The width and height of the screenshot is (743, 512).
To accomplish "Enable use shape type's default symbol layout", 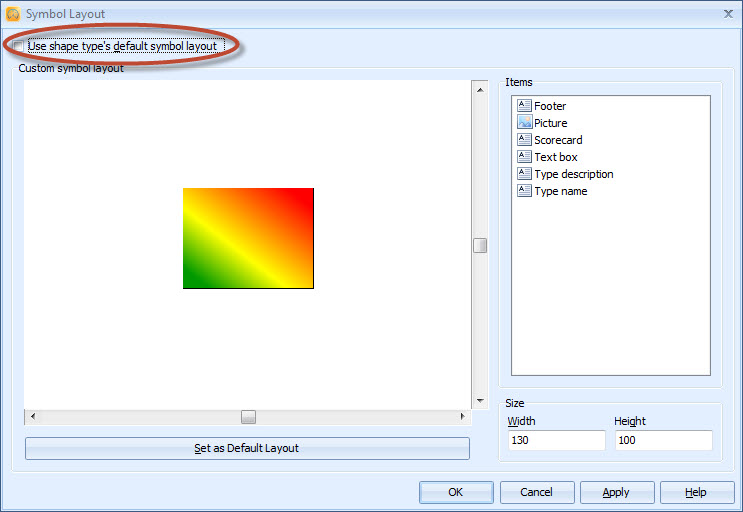I will 20,46.
